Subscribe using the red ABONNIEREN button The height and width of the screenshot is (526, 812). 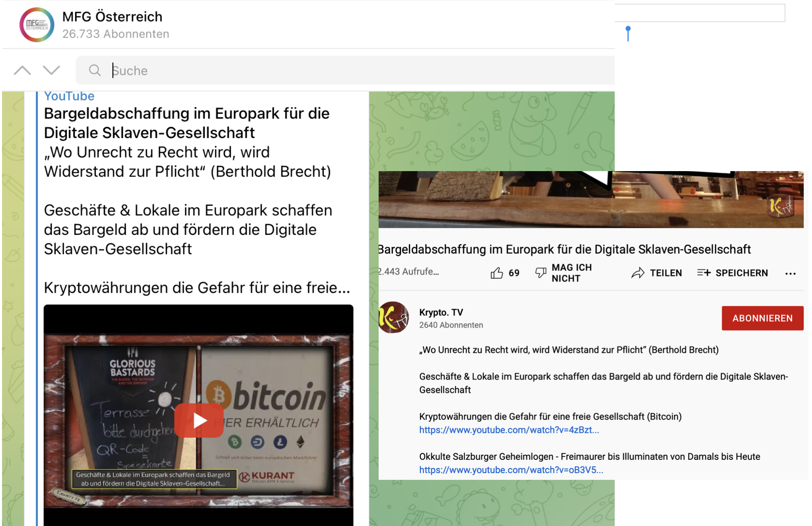762,318
